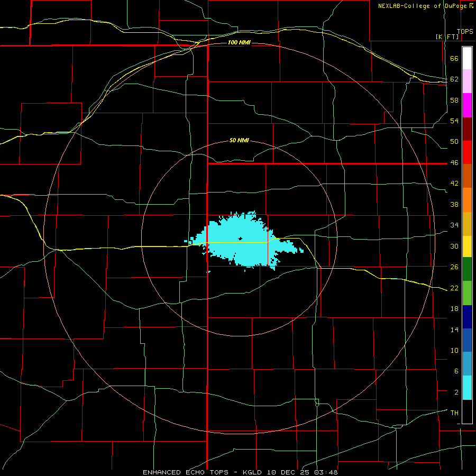This screenshot has height=476, width=476.
Task: Click the legend value 26
Action: coord(454,267)
